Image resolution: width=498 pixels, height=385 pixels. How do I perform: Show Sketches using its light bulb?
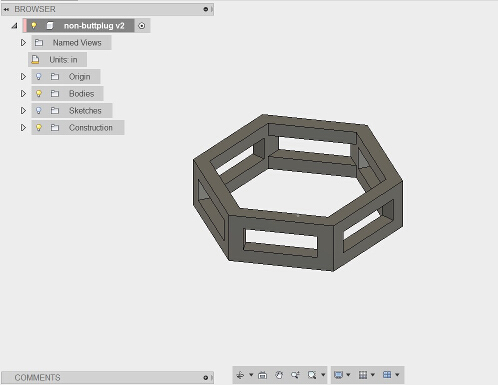coord(39,111)
